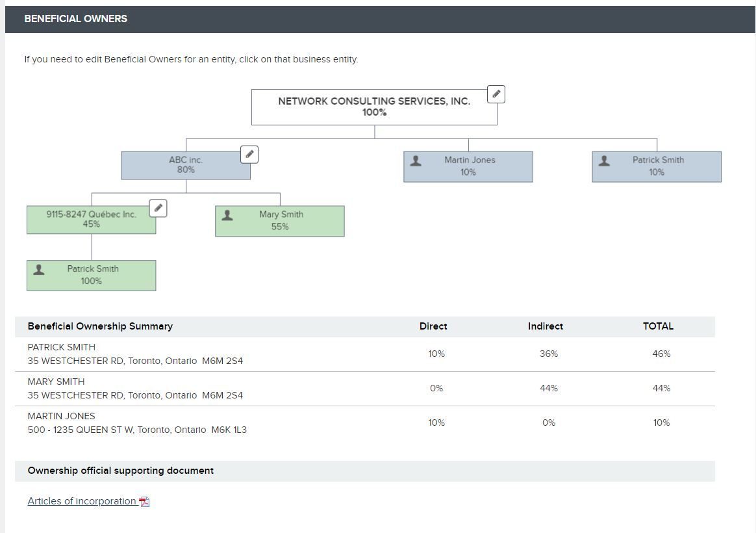
Task: Click Mary Smith's 0% direct value
Action: click(x=436, y=388)
